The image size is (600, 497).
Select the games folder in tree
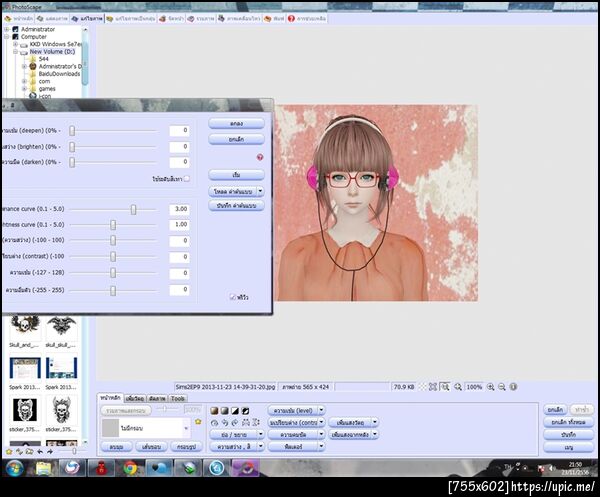coord(47,89)
